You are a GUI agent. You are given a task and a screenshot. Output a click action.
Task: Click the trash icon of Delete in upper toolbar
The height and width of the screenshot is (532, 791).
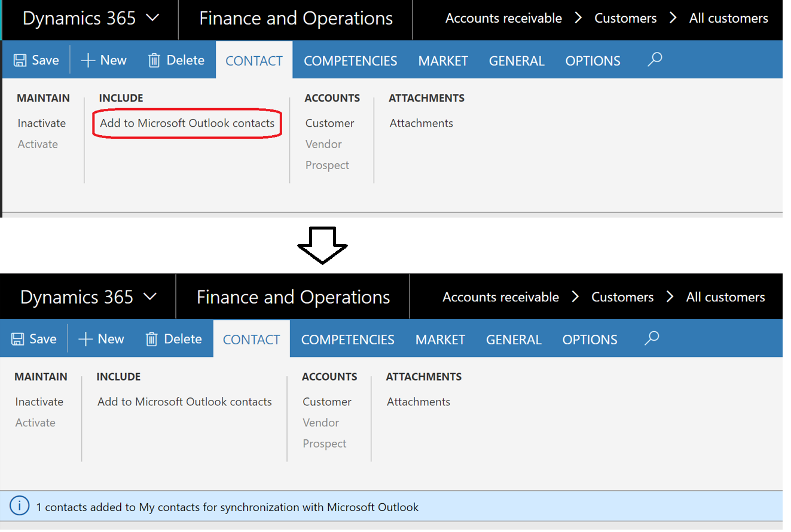[x=154, y=60]
